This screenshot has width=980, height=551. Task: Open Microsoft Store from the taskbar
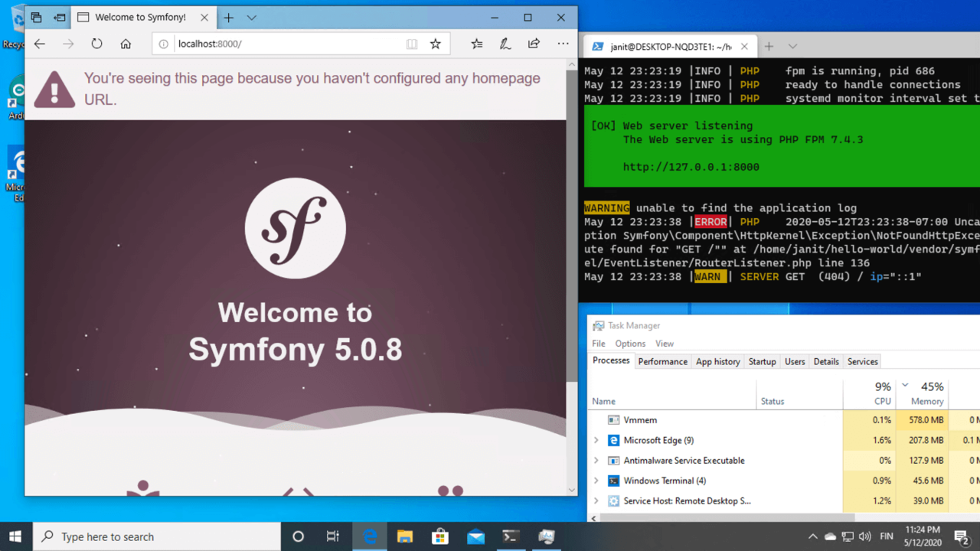coord(440,536)
